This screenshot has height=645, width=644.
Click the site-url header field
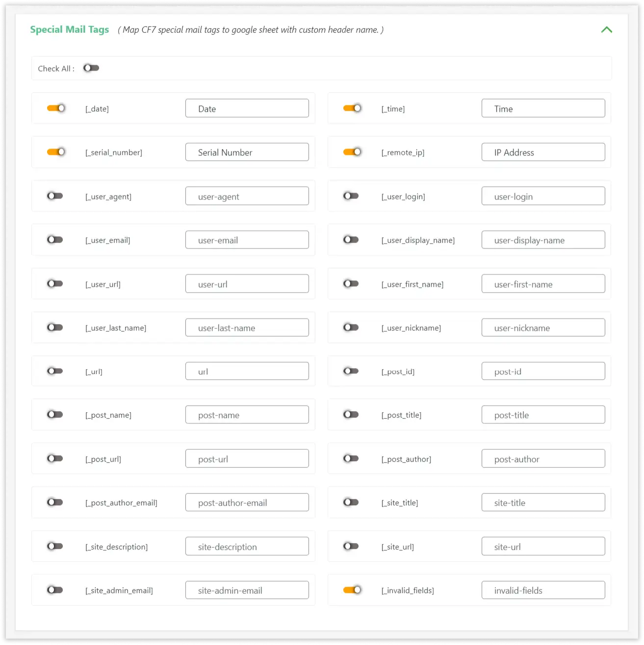coord(543,546)
